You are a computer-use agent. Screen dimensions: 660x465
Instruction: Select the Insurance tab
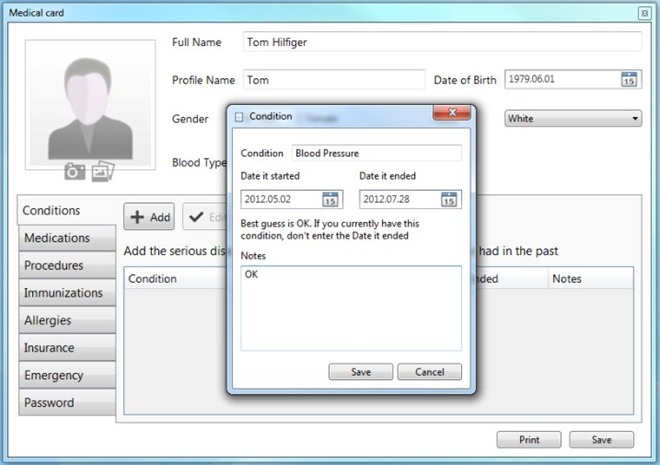coord(67,348)
